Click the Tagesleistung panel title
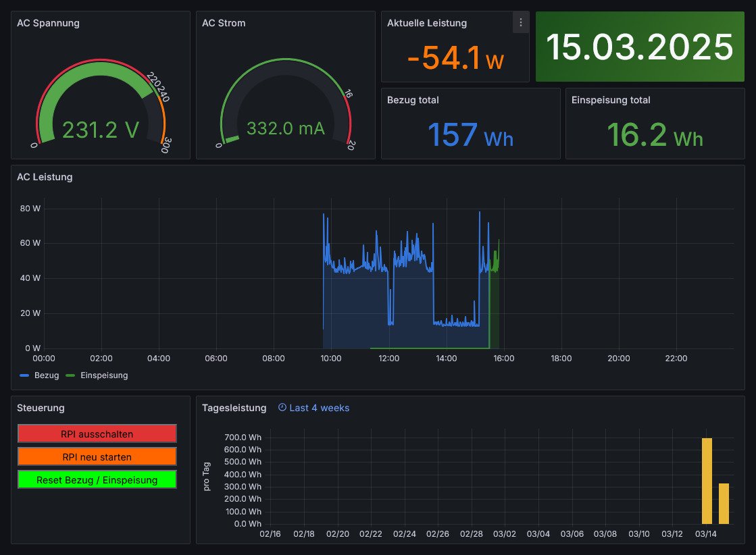 pyautogui.click(x=234, y=408)
